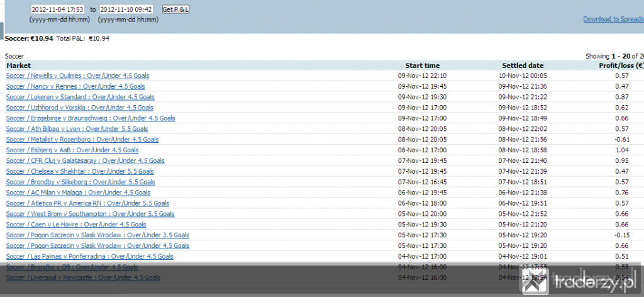Select the 0.95 profit for CFR Cluj
This screenshot has height=297, width=644.
[x=622, y=161]
